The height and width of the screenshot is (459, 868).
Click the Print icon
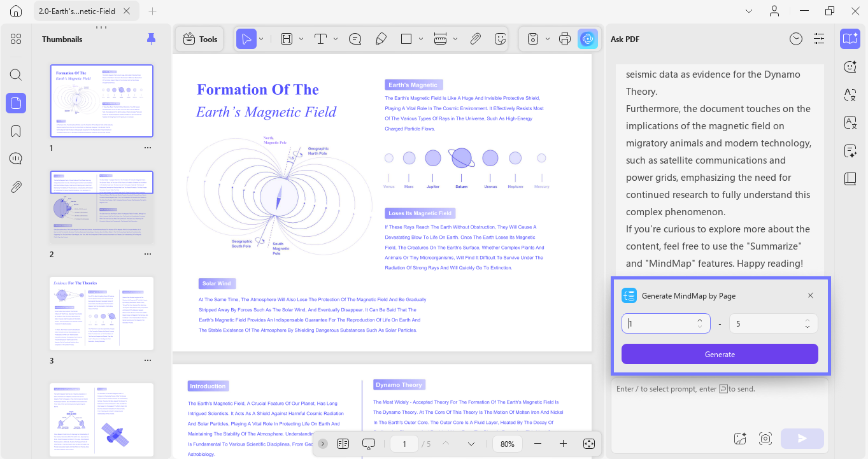click(x=565, y=38)
